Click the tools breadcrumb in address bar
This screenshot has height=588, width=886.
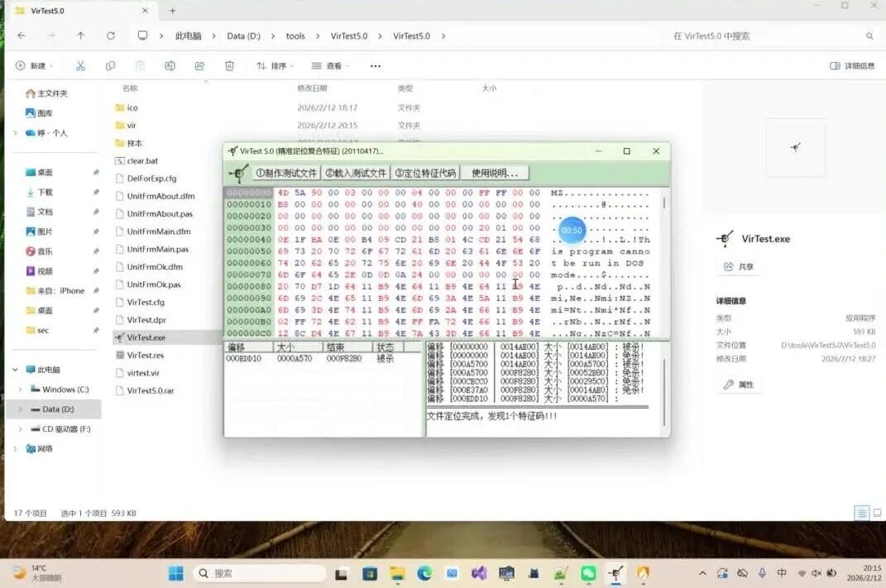coord(295,36)
